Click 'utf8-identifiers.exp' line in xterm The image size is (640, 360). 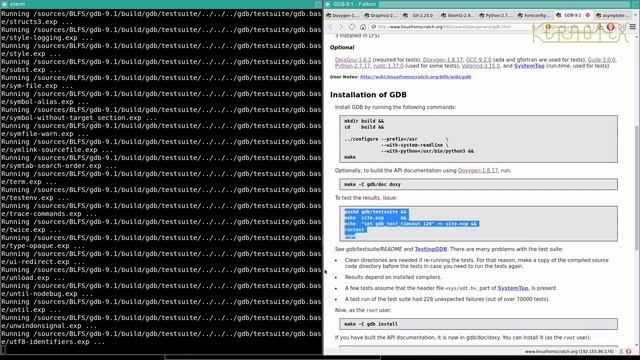pyautogui.click(x=53, y=342)
